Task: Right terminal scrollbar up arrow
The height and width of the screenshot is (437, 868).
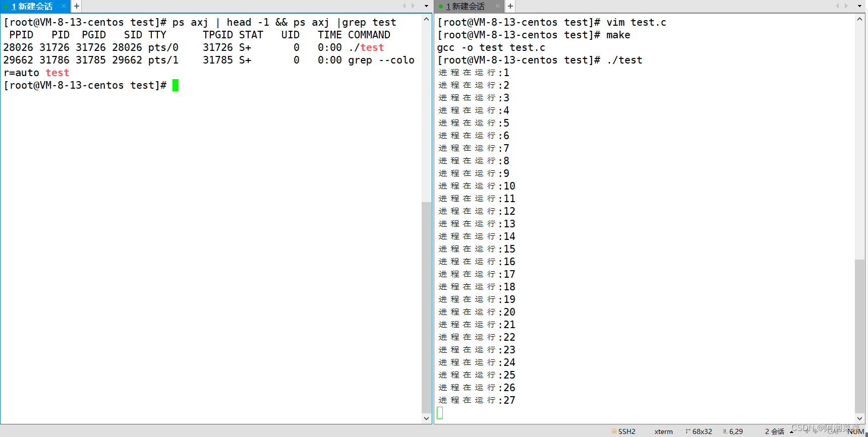Action: [860, 19]
